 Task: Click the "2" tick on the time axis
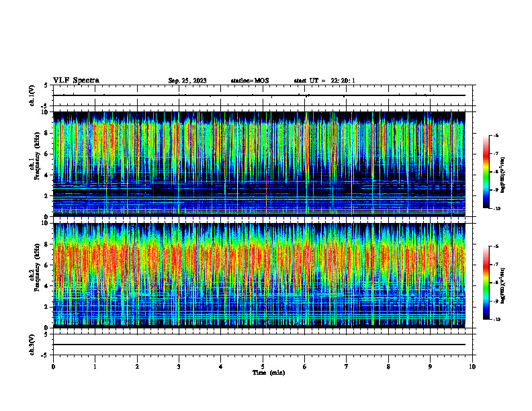pos(137,367)
